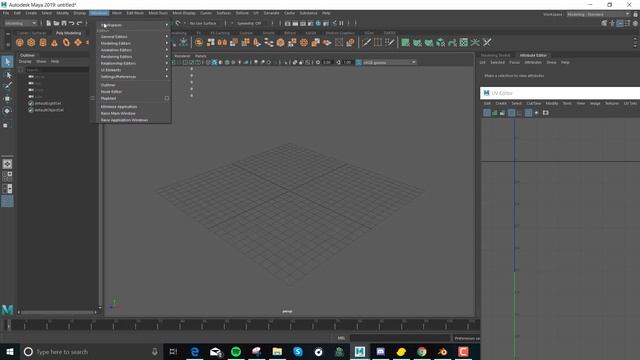The image size is (640, 360).
Task: Open the Workspace Modeling Standard dropdown
Action: [x=598, y=14]
